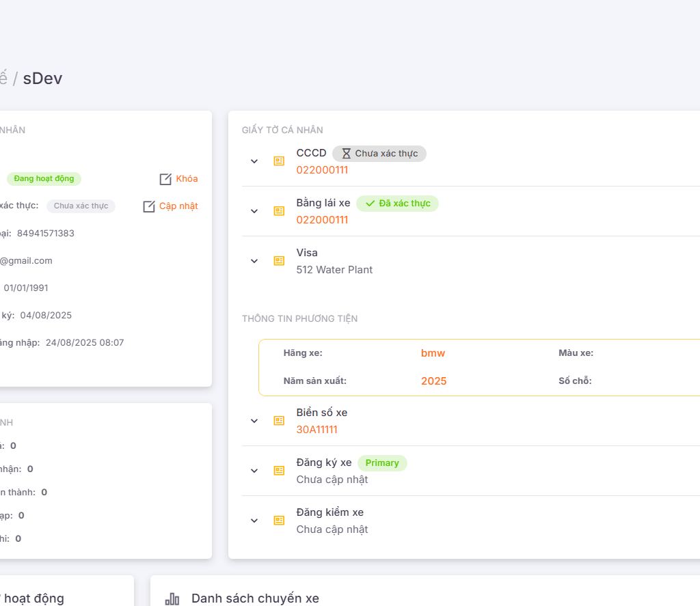Click the Đã xác thực badge on Bằng lái xe
Viewport: 700px width, 606px height.
pyautogui.click(x=397, y=204)
